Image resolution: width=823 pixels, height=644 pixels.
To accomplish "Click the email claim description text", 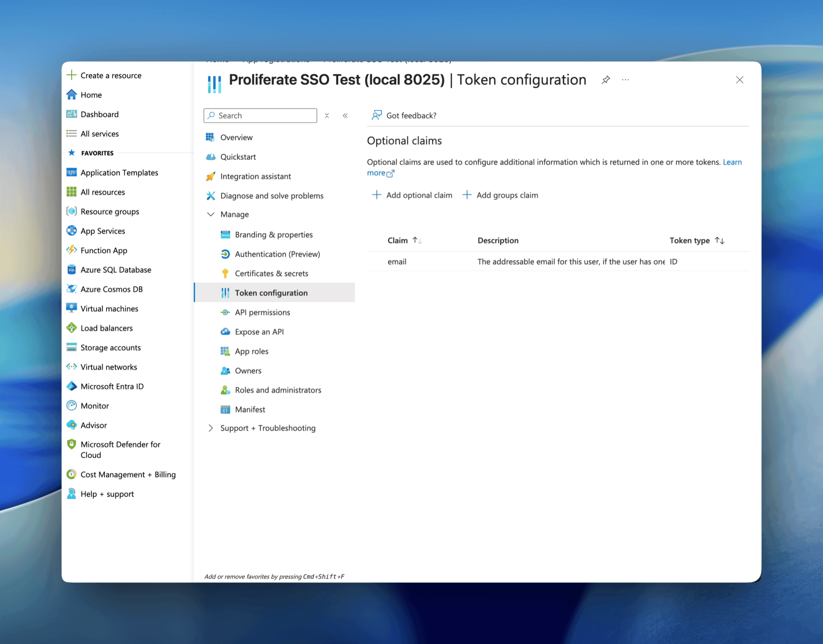I will pyautogui.click(x=571, y=262).
